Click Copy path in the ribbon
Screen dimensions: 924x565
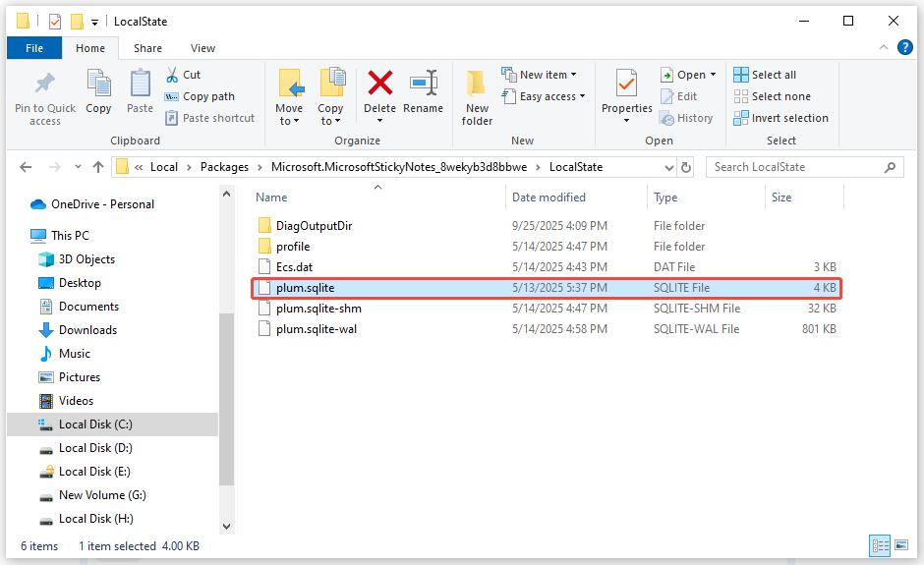tap(201, 96)
